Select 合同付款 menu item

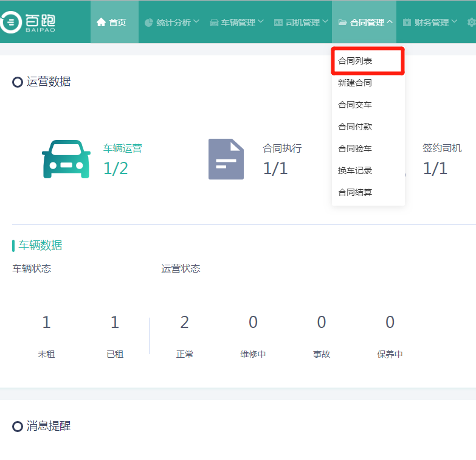(x=355, y=127)
